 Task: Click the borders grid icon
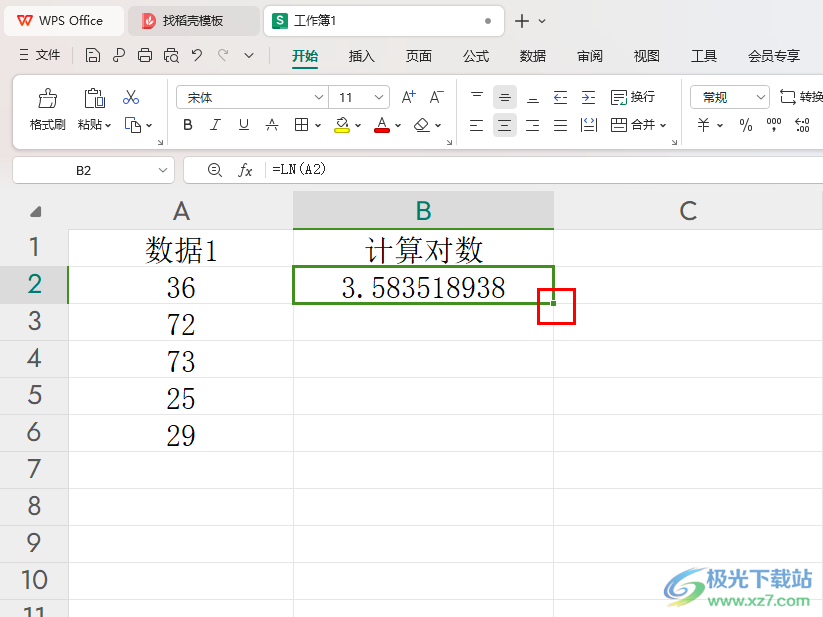click(301, 125)
